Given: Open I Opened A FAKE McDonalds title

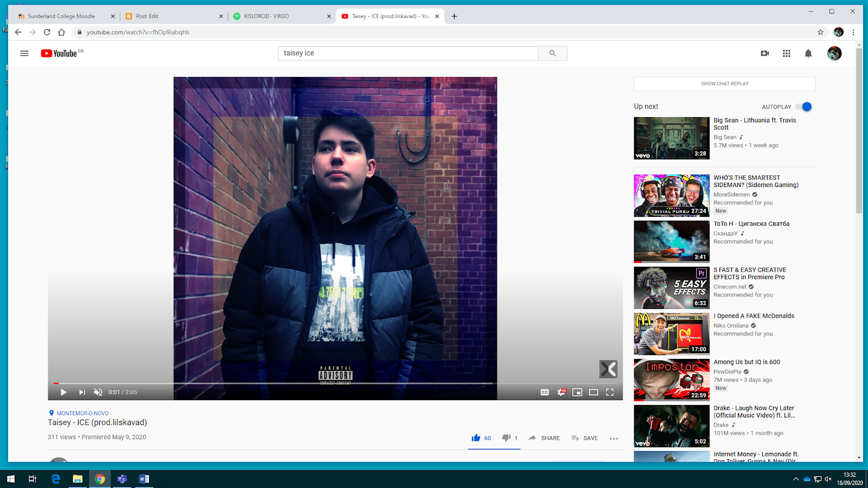Looking at the screenshot, I should [754, 316].
